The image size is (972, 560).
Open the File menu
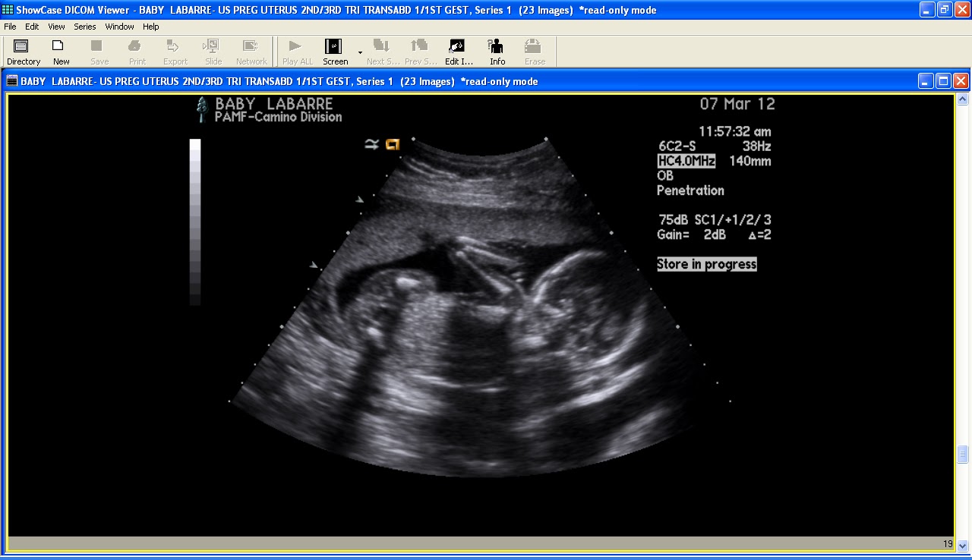tap(10, 26)
